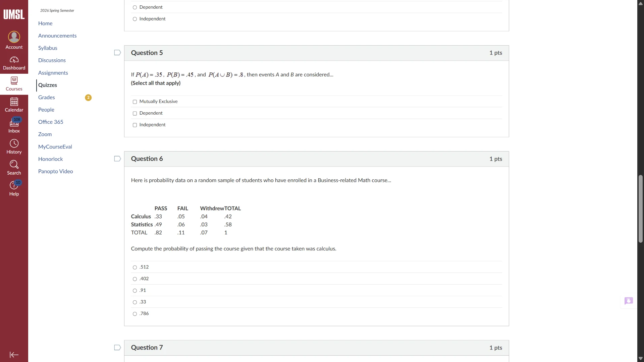Open Grades in course menu
Image resolution: width=644 pixels, height=362 pixels.
pos(46,98)
